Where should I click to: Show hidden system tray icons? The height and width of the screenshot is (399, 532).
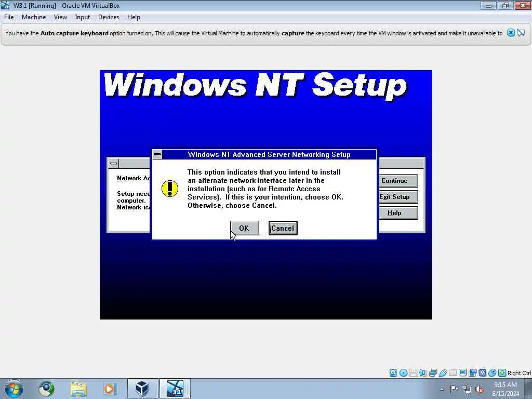[x=442, y=389]
